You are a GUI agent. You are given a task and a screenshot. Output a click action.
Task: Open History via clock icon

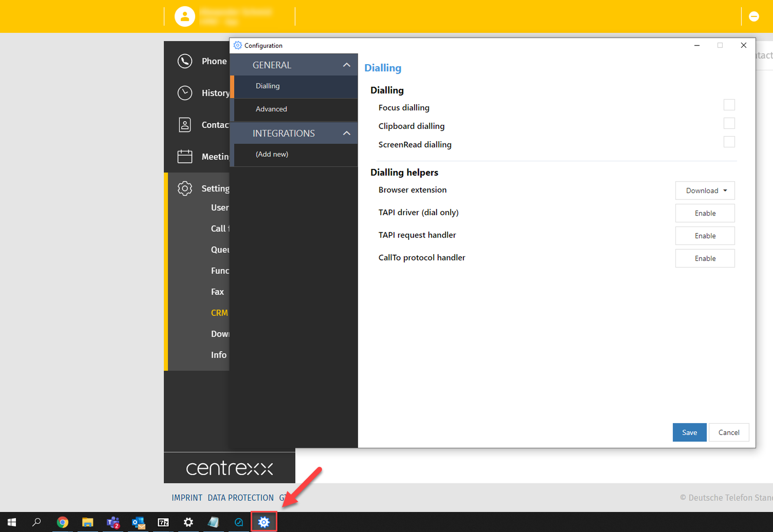(x=185, y=93)
